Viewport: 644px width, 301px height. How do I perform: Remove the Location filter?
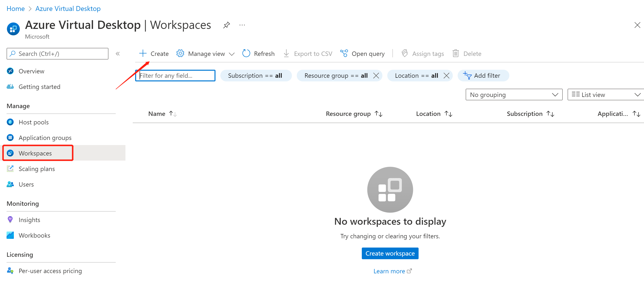(x=446, y=76)
